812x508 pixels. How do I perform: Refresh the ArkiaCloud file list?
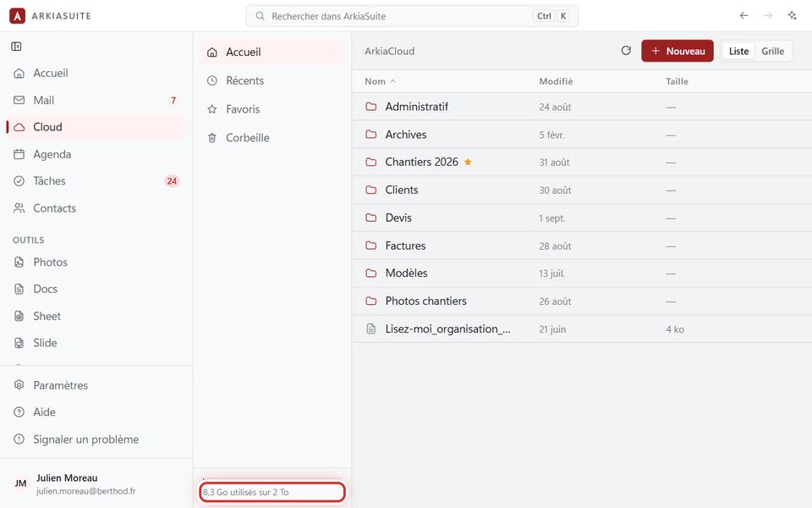tap(626, 51)
